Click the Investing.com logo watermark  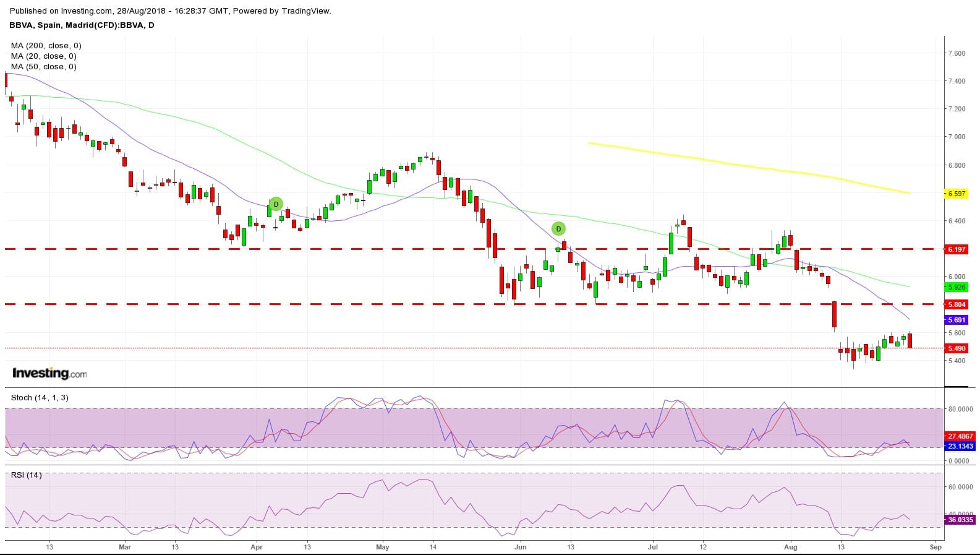click(49, 373)
